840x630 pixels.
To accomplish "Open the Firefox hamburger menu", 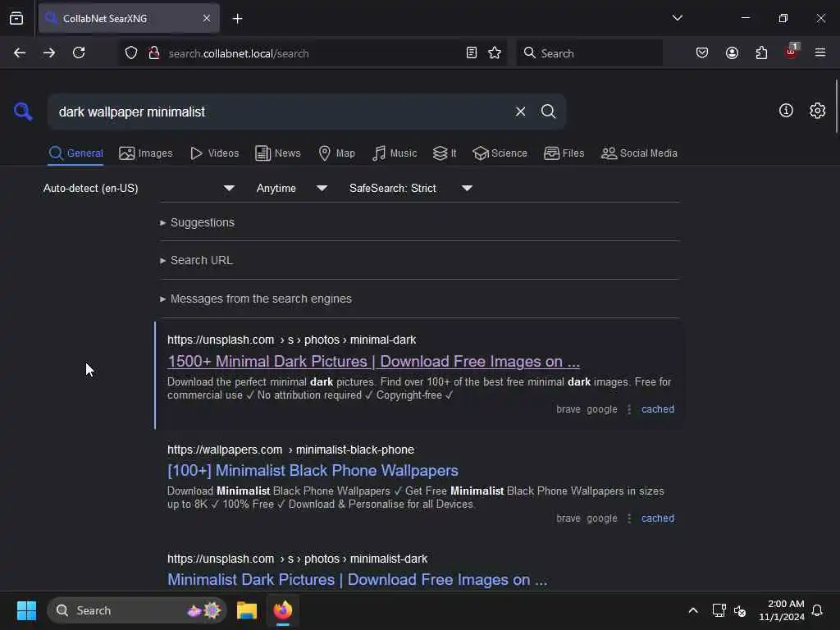I will pyautogui.click(x=820, y=52).
